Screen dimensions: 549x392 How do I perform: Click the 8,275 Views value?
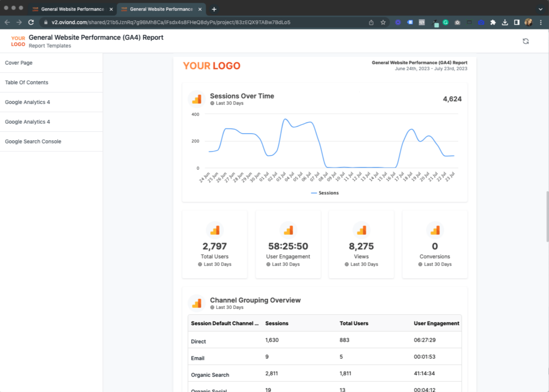[x=361, y=246]
